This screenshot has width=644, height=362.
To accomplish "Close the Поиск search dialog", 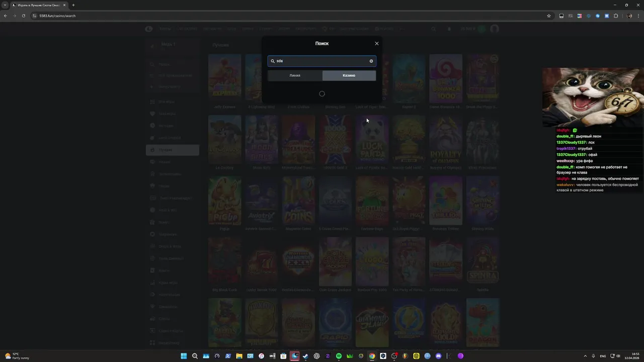I will [376, 43].
